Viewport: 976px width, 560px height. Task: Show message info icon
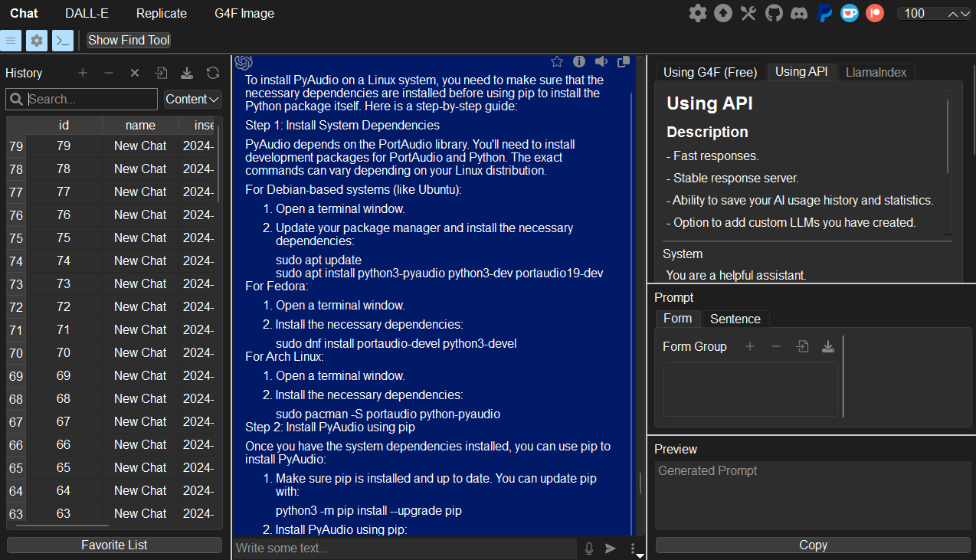(579, 62)
